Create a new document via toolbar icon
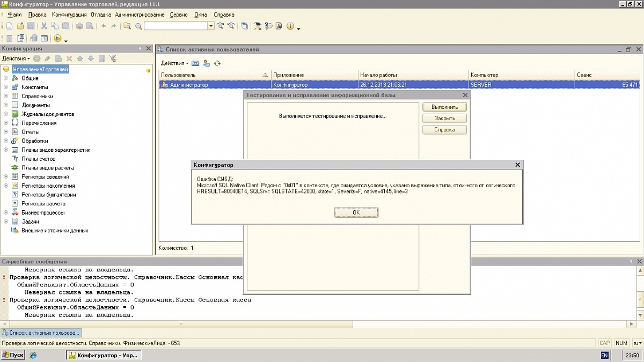The height and width of the screenshot is (362, 644). (x=9, y=26)
